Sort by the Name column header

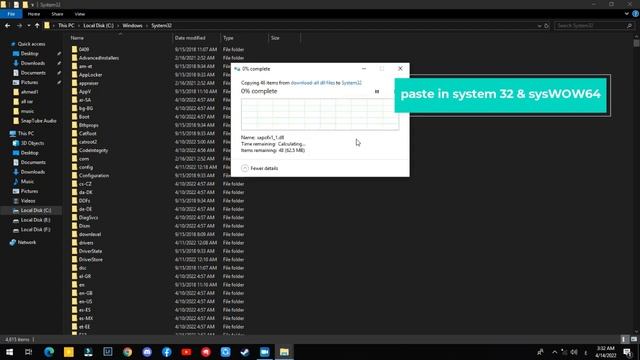(77, 38)
